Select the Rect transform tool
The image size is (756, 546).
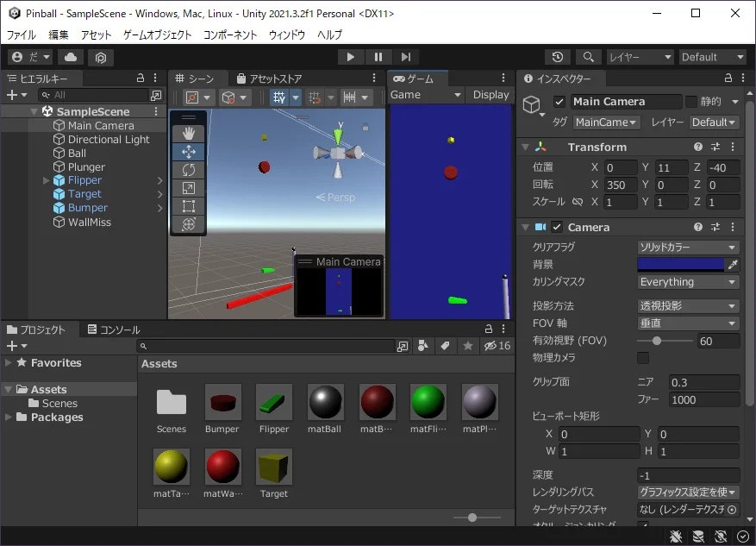click(189, 206)
